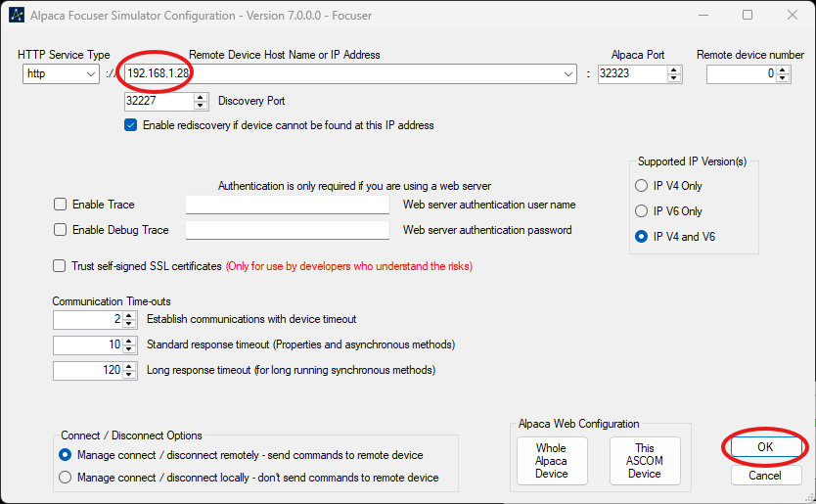This screenshot has height=504, width=816.
Task: Click the Alpaca Port value field
Action: click(632, 73)
